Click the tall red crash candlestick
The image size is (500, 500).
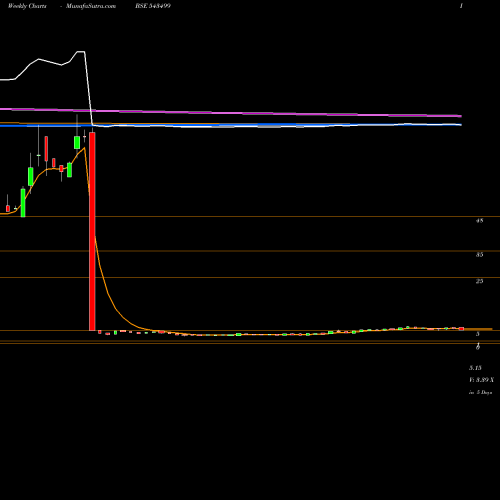pos(92,231)
